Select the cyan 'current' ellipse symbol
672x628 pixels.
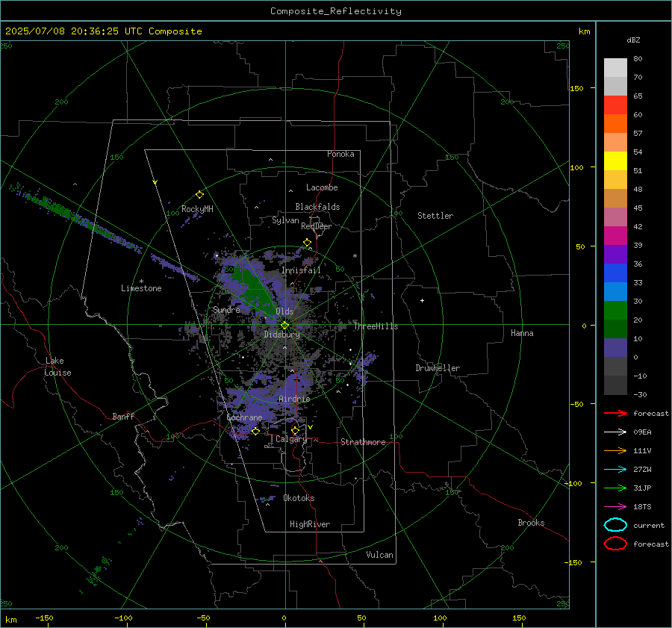(615, 525)
